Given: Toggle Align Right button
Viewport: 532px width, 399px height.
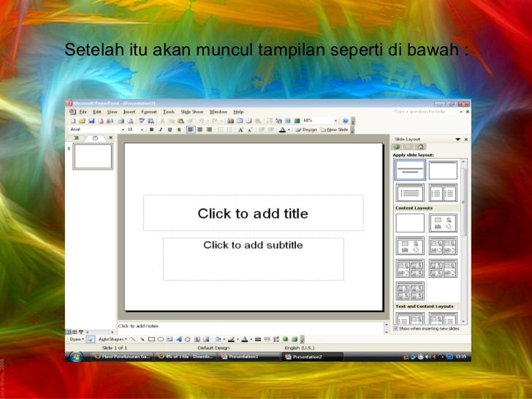Looking at the screenshot, I should [x=209, y=129].
